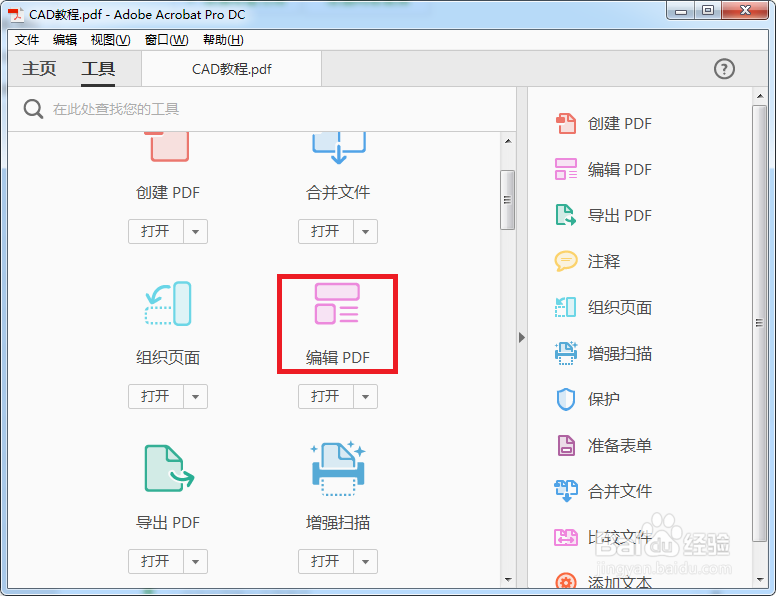Click tools grid scrollbar up arrow

508,141
